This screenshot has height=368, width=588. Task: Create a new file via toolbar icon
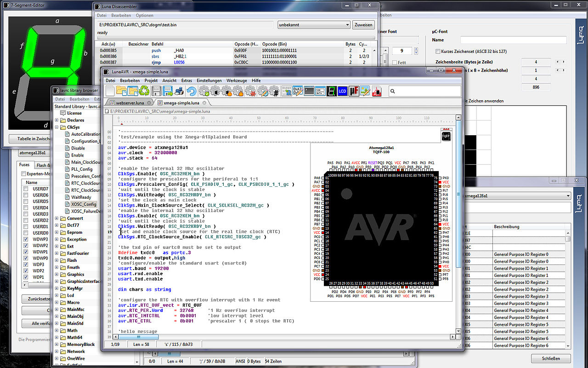coord(110,91)
